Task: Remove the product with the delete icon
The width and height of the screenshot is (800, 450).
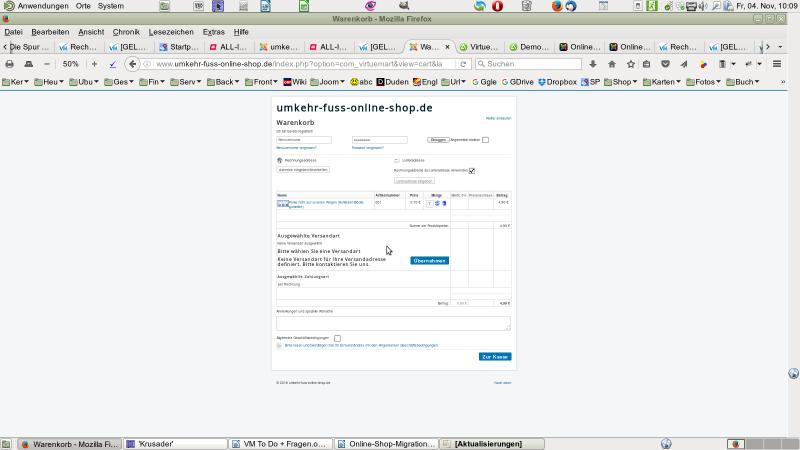Action: click(x=444, y=203)
